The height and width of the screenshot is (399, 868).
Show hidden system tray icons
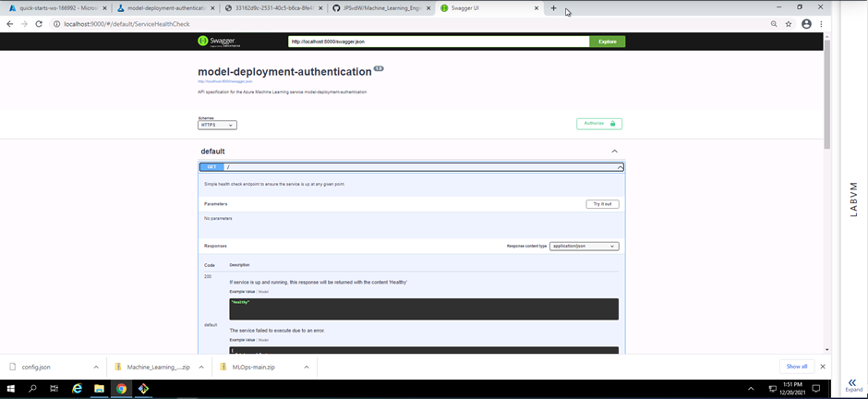pos(751,389)
